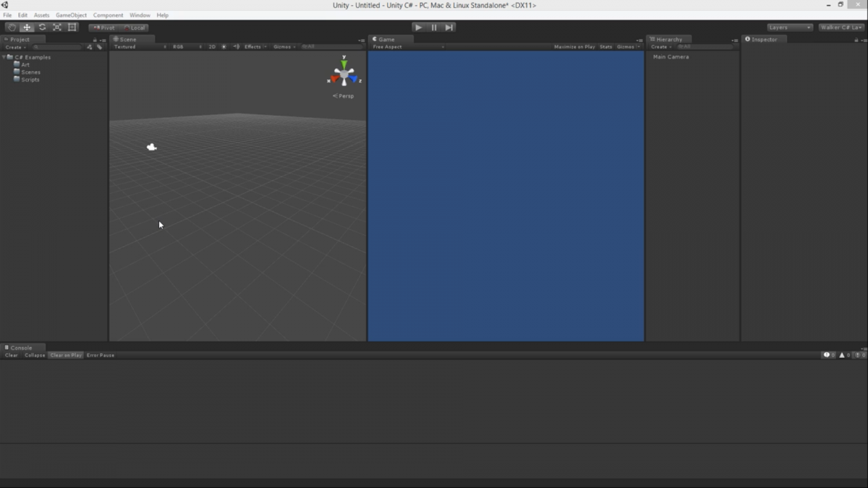Click the scene orientation gizmo cube
Image resolution: width=868 pixels, height=488 pixels.
344,74
